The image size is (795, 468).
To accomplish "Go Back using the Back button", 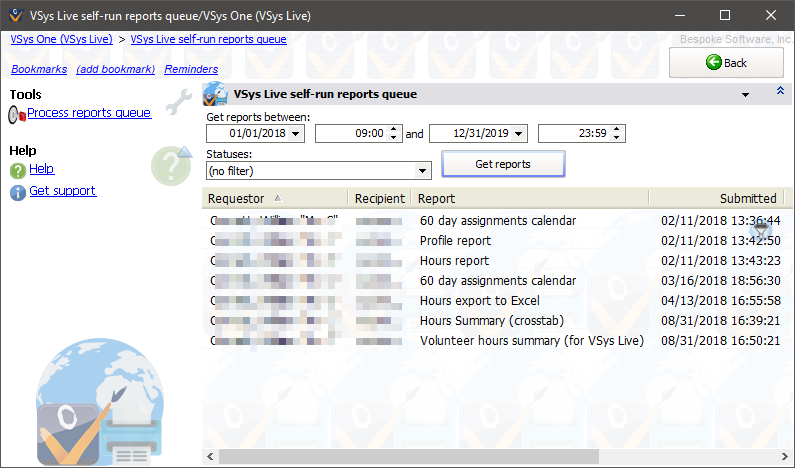I will [x=726, y=63].
